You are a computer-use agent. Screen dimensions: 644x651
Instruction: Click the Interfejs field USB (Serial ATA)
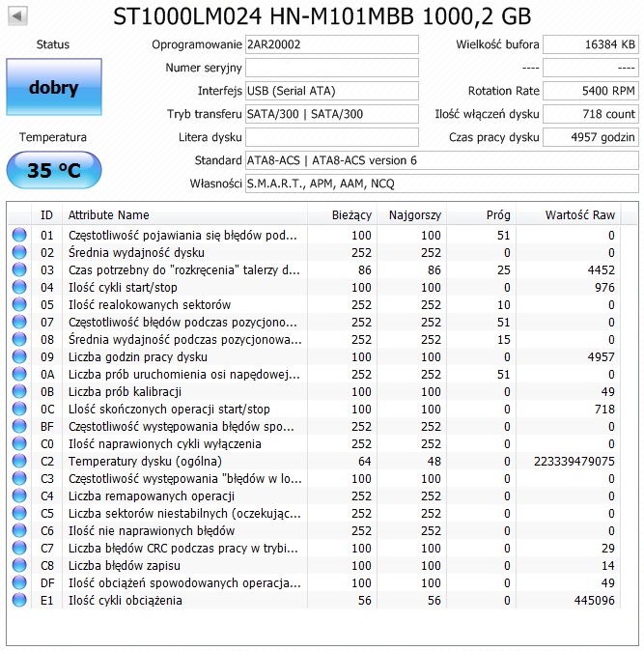332,91
